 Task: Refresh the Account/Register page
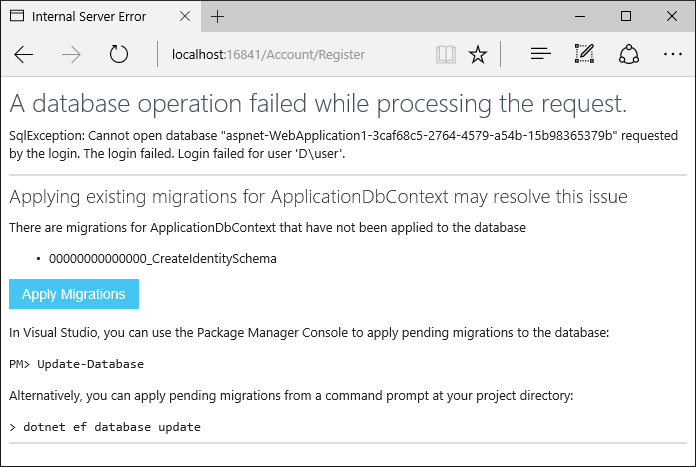click(x=119, y=54)
